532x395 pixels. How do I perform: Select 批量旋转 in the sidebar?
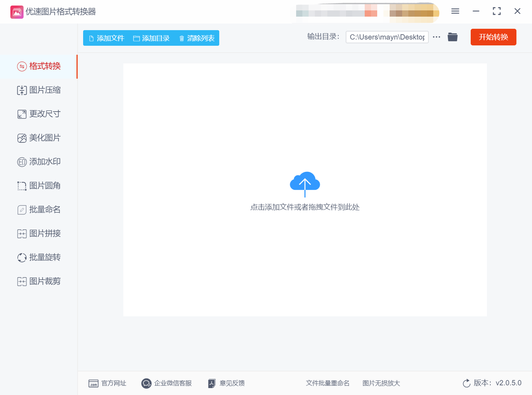coord(38,258)
